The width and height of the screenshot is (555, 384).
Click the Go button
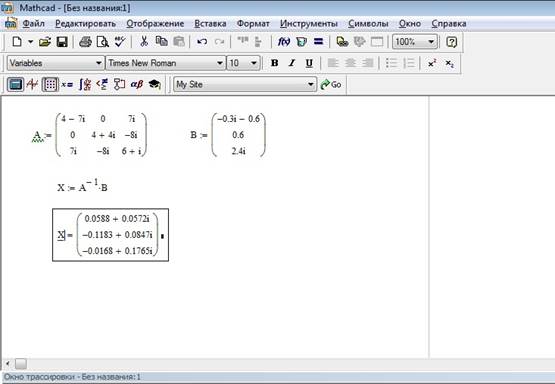pos(331,84)
